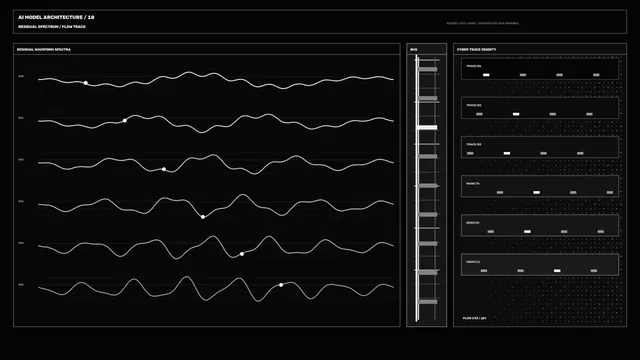Click highlighted white segment in bottom density row
The width and height of the screenshot is (640, 360).
tap(557, 271)
